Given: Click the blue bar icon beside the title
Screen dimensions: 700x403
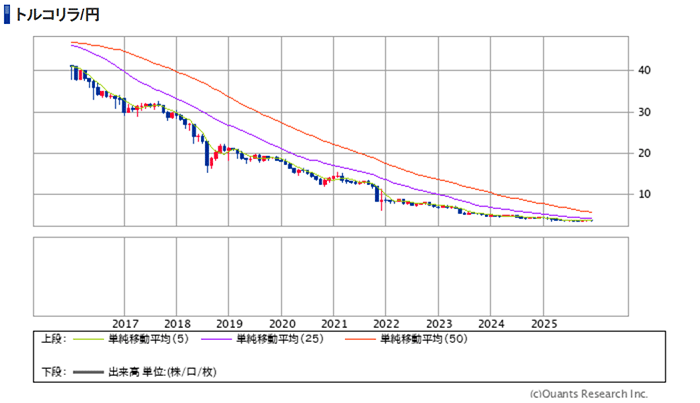Looking at the screenshot, I should click(8, 15).
